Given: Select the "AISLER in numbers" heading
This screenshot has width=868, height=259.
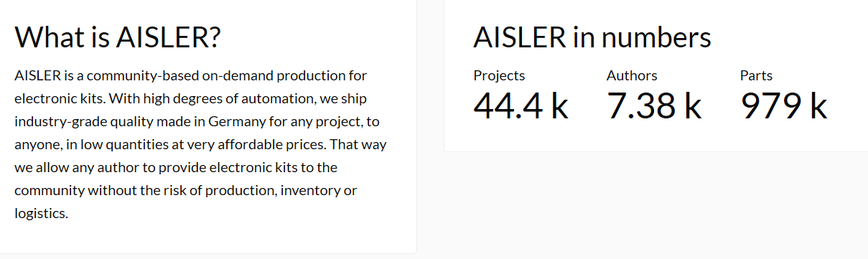Looking at the screenshot, I should 592,37.
